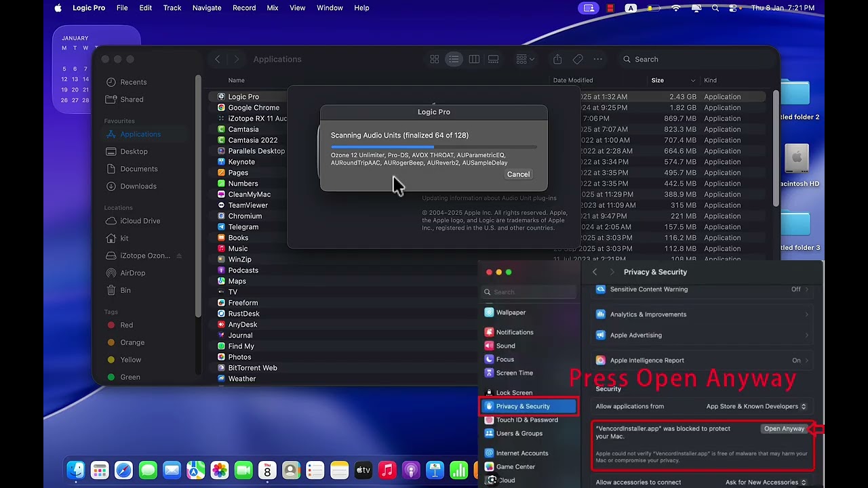Open Apple Intelligence Report settings row
The height and width of the screenshot is (488, 868).
point(702,361)
